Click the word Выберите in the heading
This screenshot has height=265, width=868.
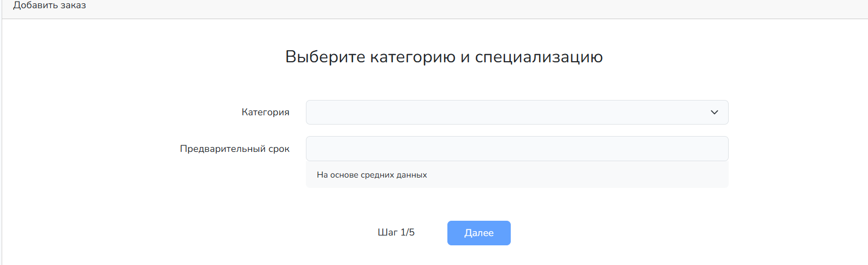325,57
